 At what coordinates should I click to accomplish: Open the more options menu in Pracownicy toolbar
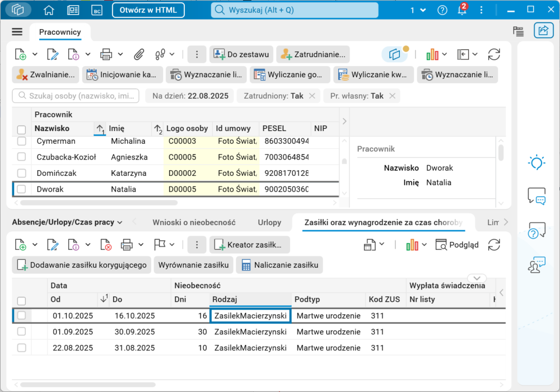click(197, 55)
